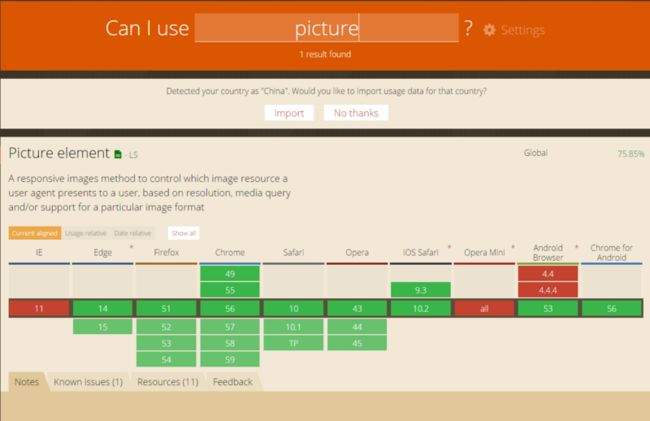Open the Resources (11) tab
This screenshot has width=650, height=421.
pyautogui.click(x=168, y=382)
